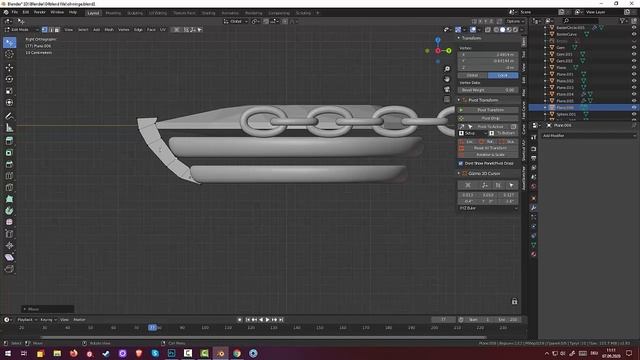This screenshot has width=640, height=360.
Task: Hide Plane.006 with its eye icon
Action: [634, 107]
